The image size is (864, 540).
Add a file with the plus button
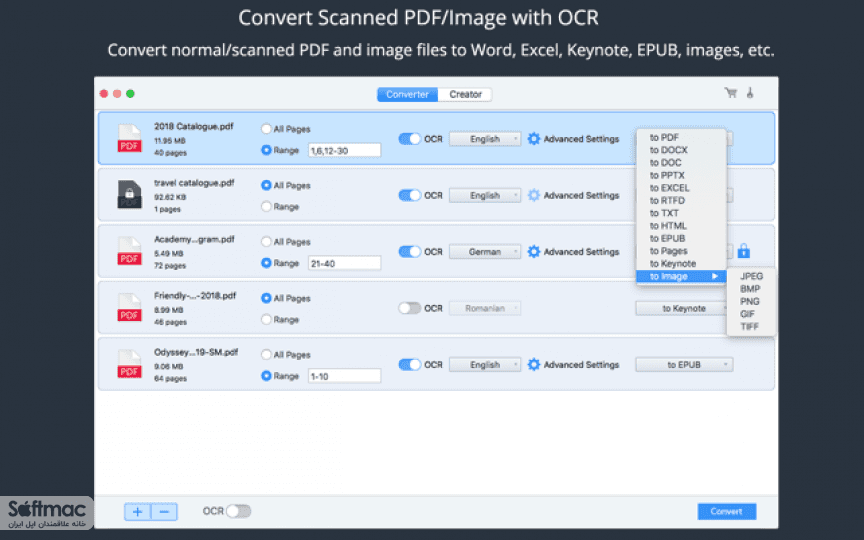pos(137,511)
